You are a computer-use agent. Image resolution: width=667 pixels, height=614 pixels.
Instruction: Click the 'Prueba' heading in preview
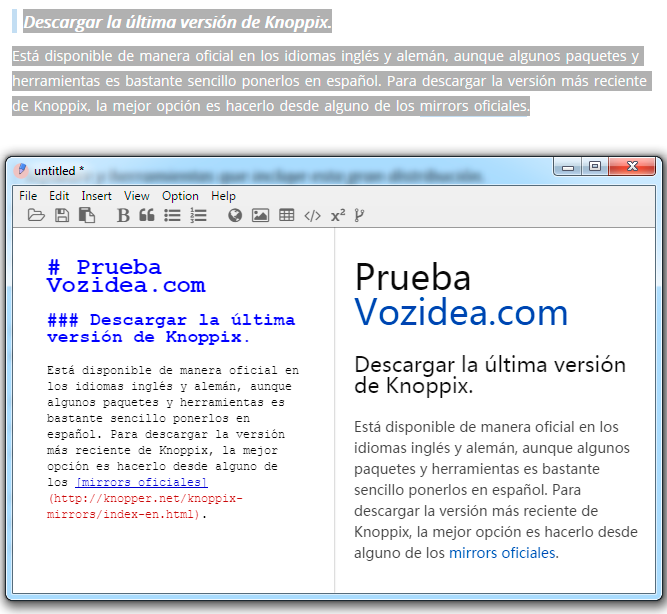pyautogui.click(x=413, y=277)
